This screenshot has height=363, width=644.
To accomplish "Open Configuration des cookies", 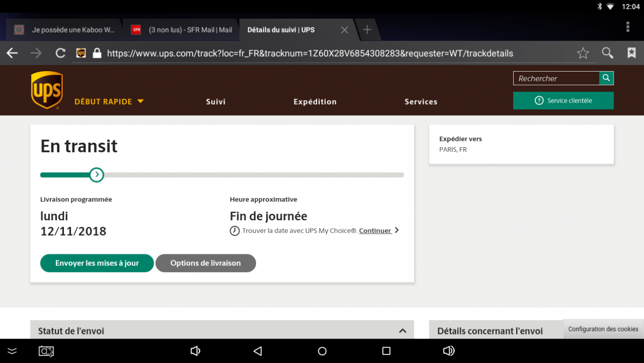I will pos(603,329).
